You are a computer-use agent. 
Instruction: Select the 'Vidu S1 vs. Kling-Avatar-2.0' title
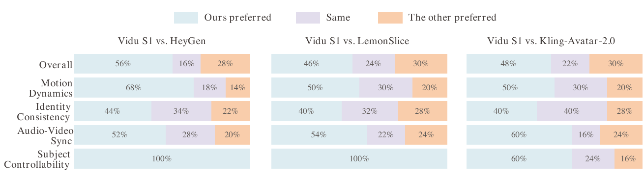[555, 41]
